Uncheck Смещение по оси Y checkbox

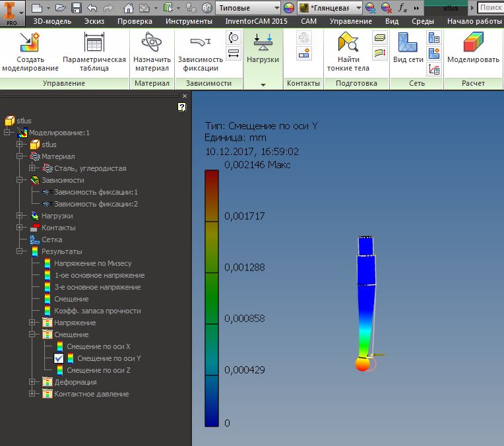59,358
